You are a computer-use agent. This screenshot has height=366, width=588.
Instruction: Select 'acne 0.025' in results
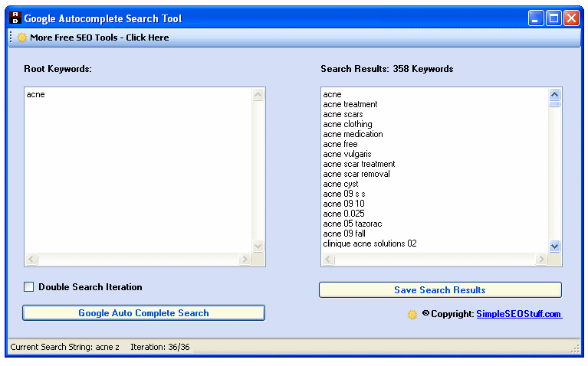(x=343, y=214)
